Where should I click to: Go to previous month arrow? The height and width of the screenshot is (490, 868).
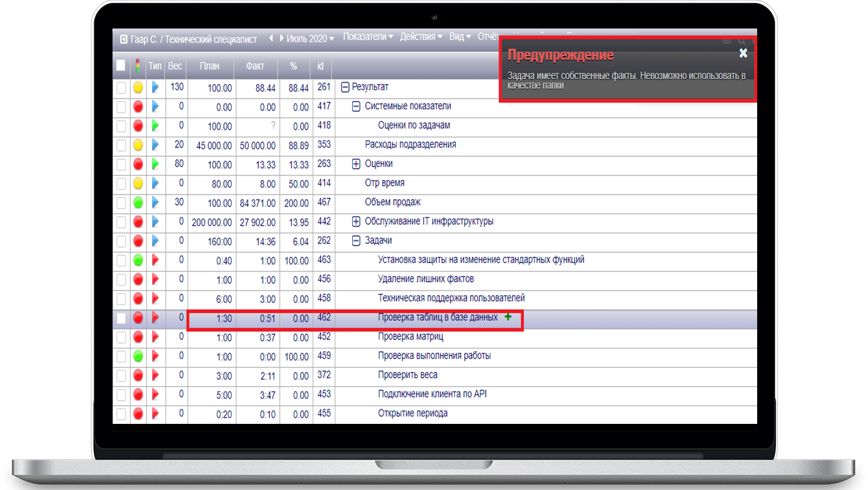pos(271,38)
